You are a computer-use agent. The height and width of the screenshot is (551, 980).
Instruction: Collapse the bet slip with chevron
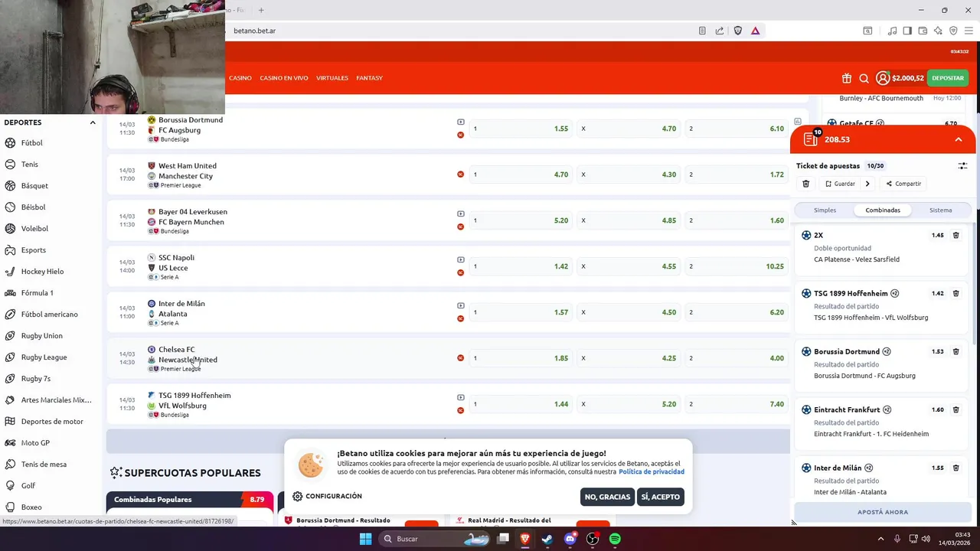(958, 140)
